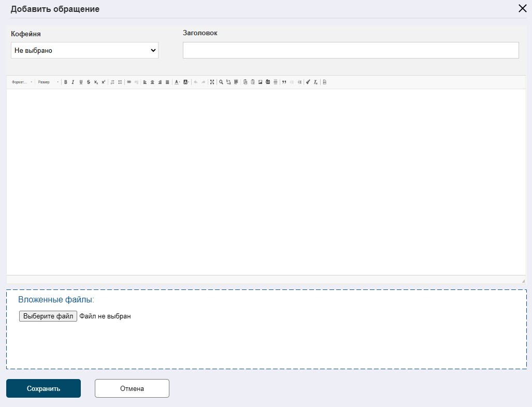The width and height of the screenshot is (532, 407).
Task: Insert a numbered list
Action: (112, 82)
